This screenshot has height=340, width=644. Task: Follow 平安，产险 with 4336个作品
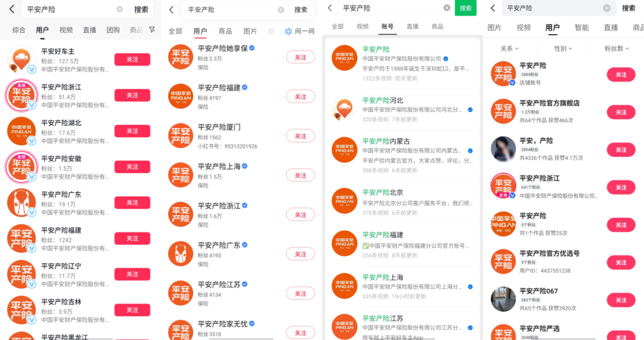(x=621, y=150)
